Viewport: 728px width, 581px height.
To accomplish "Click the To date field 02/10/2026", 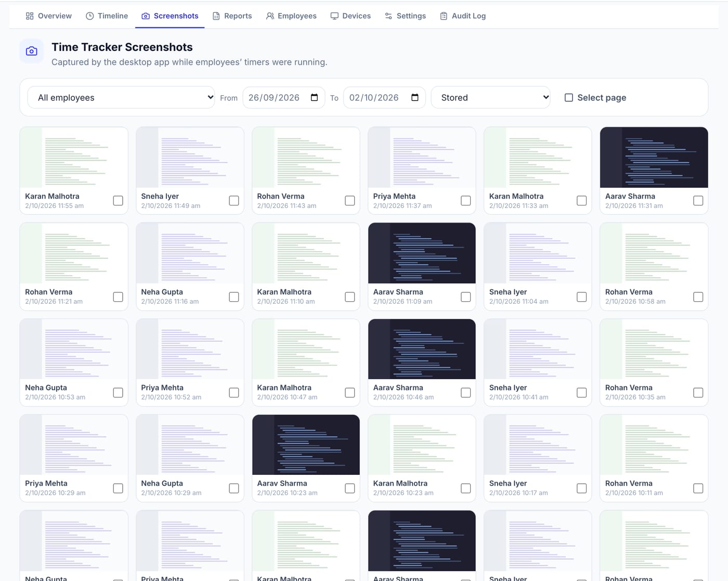I will 384,97.
